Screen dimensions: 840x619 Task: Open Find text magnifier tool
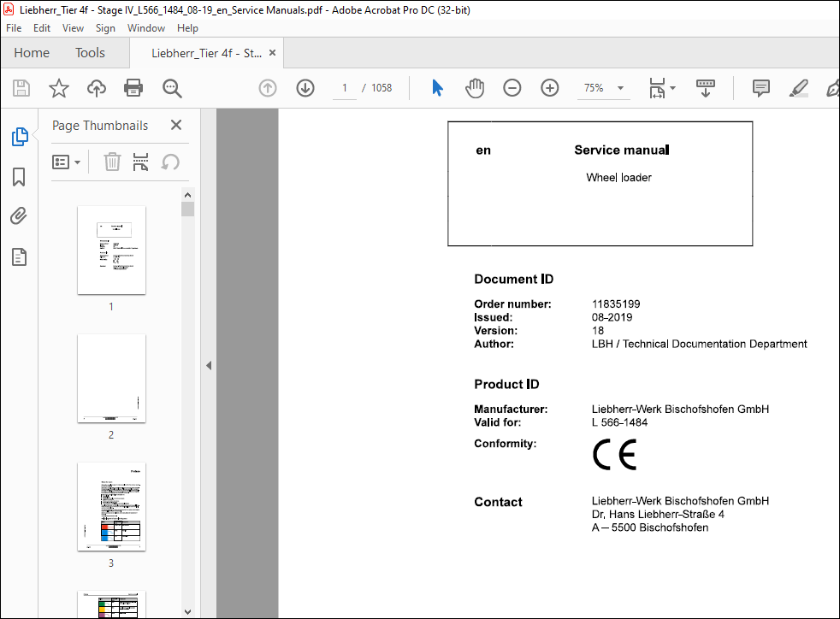(172, 88)
